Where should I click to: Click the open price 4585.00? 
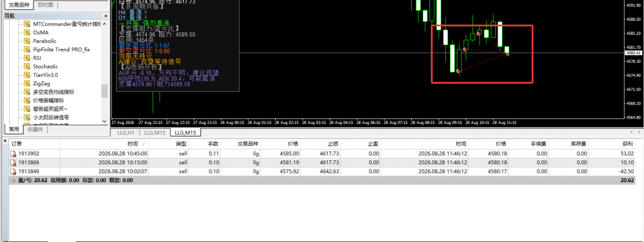click(290, 154)
